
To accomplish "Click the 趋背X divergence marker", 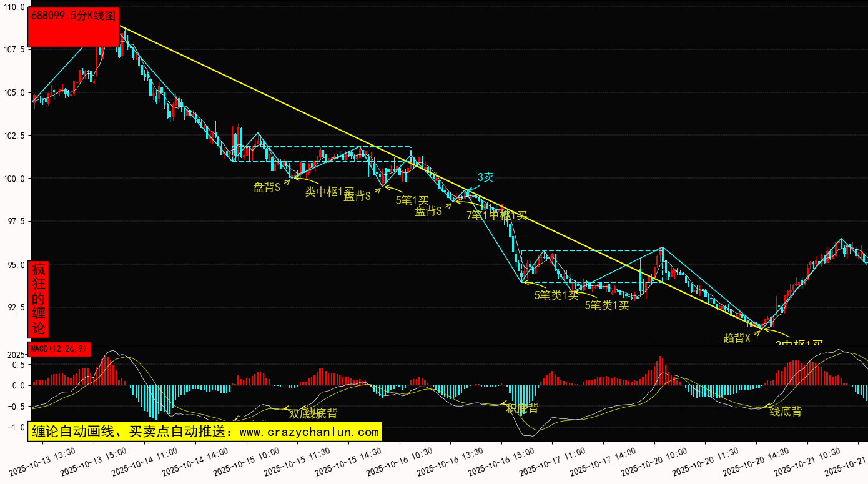I will pyautogui.click(x=737, y=338).
